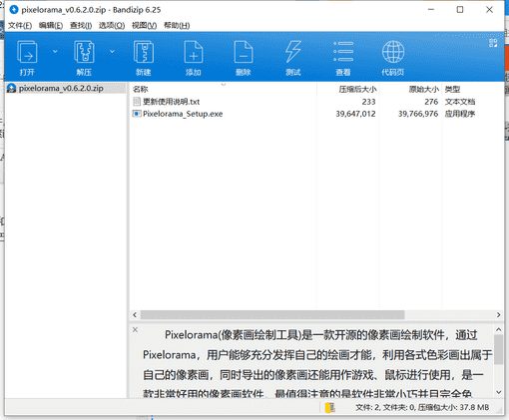
Task: Click the Test (测试) lightning icon
Action: [x=293, y=52]
